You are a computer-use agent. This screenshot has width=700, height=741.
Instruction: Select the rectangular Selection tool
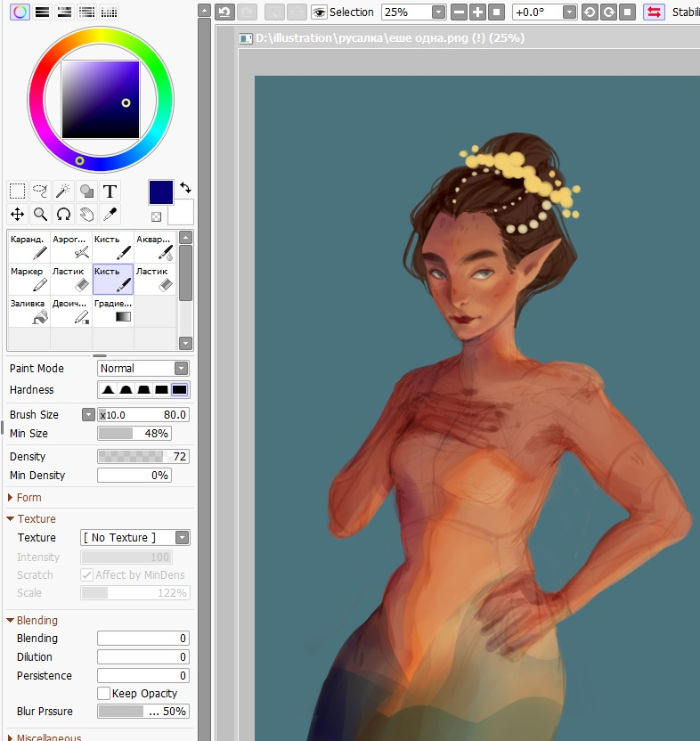click(18, 191)
